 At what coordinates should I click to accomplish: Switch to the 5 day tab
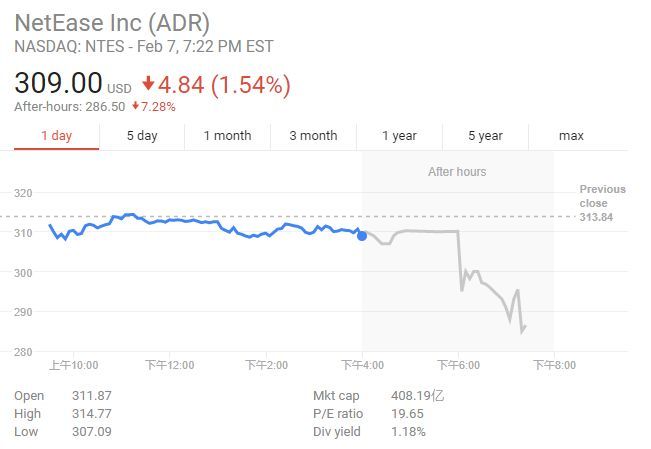pos(142,136)
